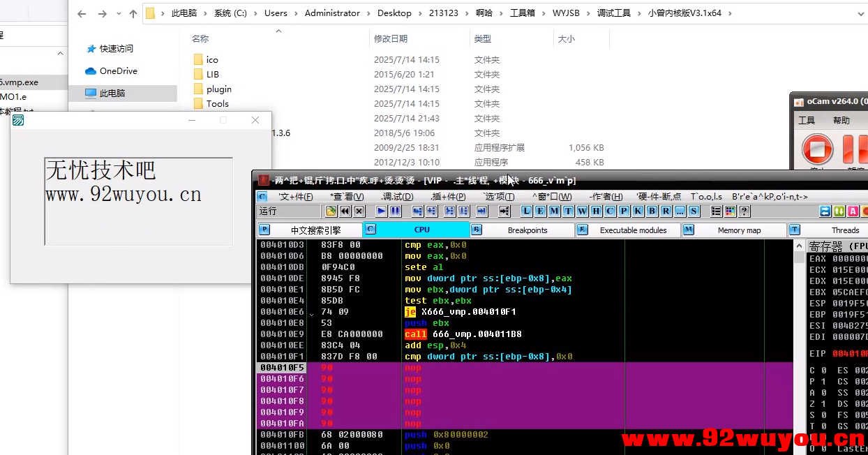This screenshot has width=868, height=455.
Task: Sort files by 修改日期 column header
Action: [x=391, y=39]
